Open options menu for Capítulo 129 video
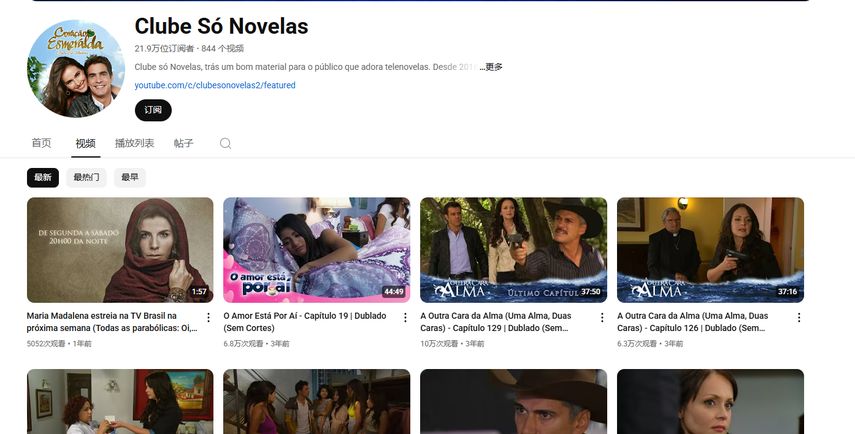Screen dimensions: 855x434 click(602, 317)
